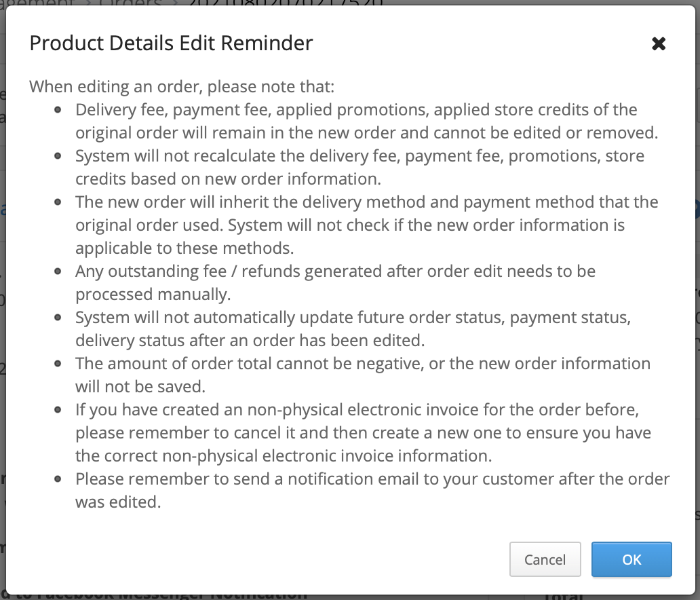Click the bullet about sending notification email
Viewport: 700px width, 600px height.
click(372, 490)
